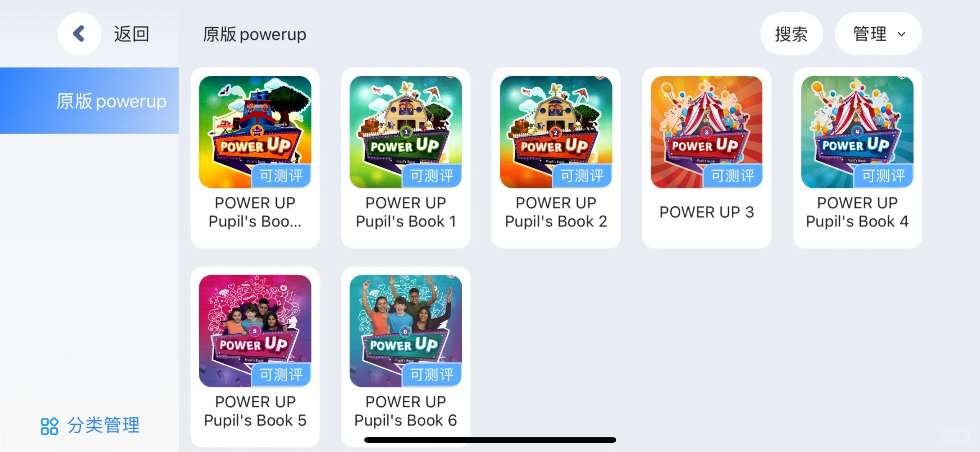The height and width of the screenshot is (452, 980).
Task: Select 原版 powerup sidebar category
Action: [x=89, y=101]
